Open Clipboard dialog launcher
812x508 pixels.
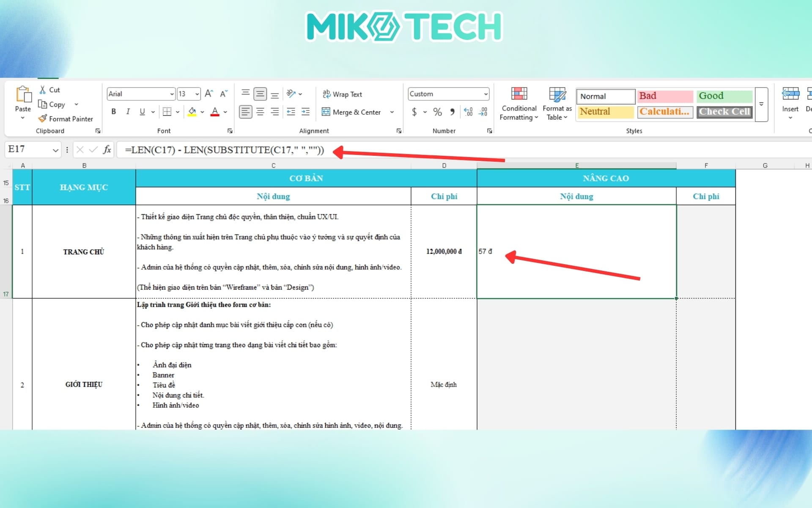pyautogui.click(x=98, y=131)
